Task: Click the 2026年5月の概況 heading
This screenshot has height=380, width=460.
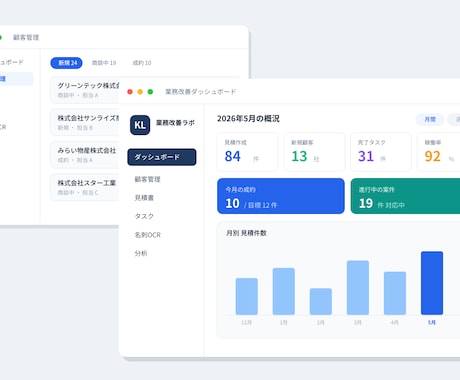Action: coord(248,119)
